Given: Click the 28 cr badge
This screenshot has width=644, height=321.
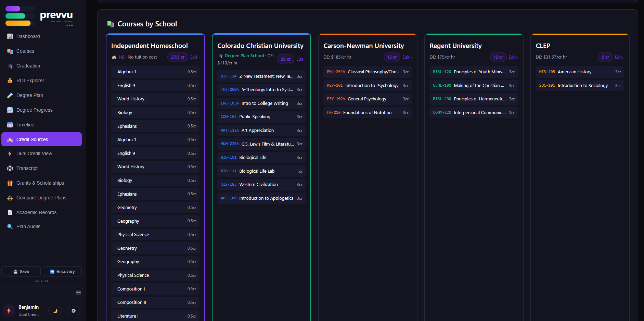Looking at the screenshot, I should pos(285,59).
